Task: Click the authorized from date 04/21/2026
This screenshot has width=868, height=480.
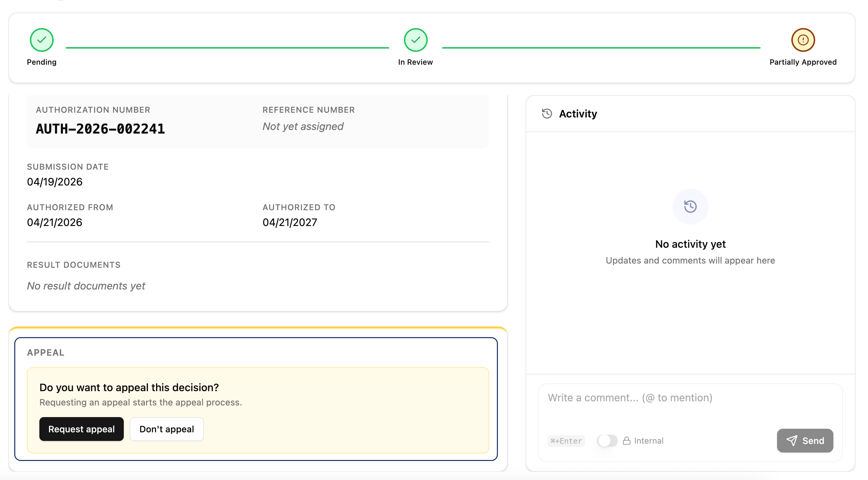Action: pos(55,222)
